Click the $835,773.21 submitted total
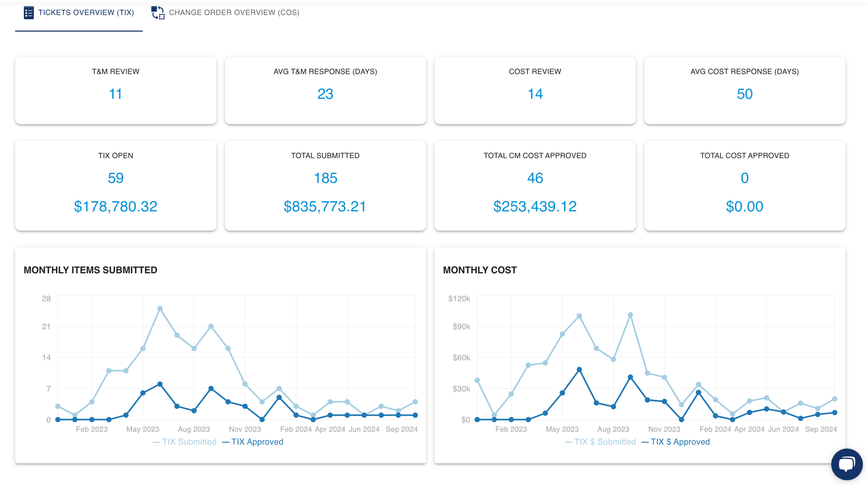 point(325,207)
